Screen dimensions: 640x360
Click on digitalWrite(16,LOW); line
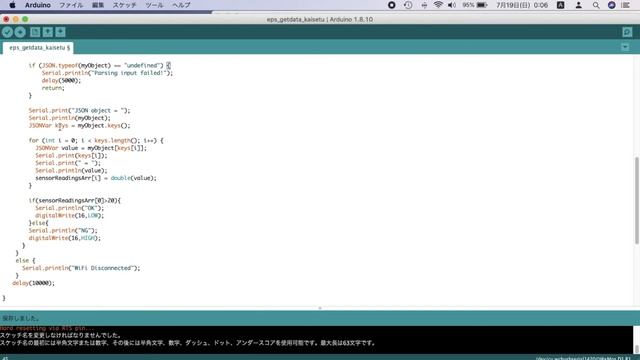point(69,216)
